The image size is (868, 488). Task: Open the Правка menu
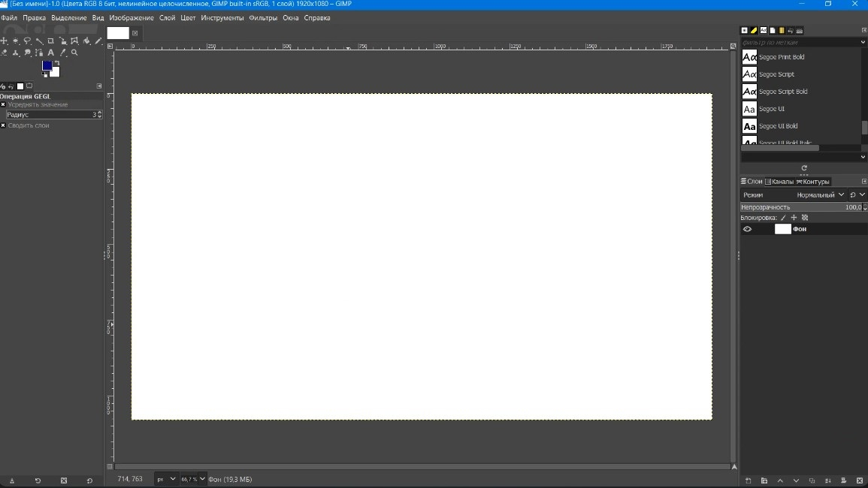pos(35,18)
